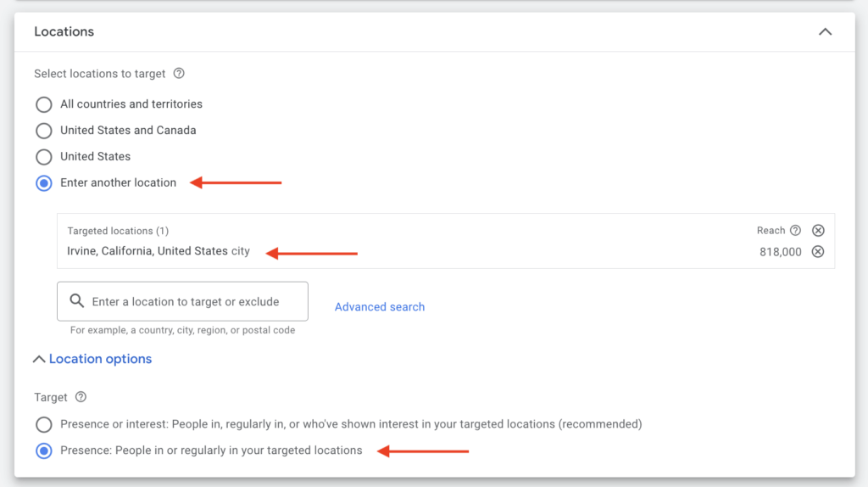868x487 pixels.
Task: Click the Location options link text
Action: tap(100, 359)
